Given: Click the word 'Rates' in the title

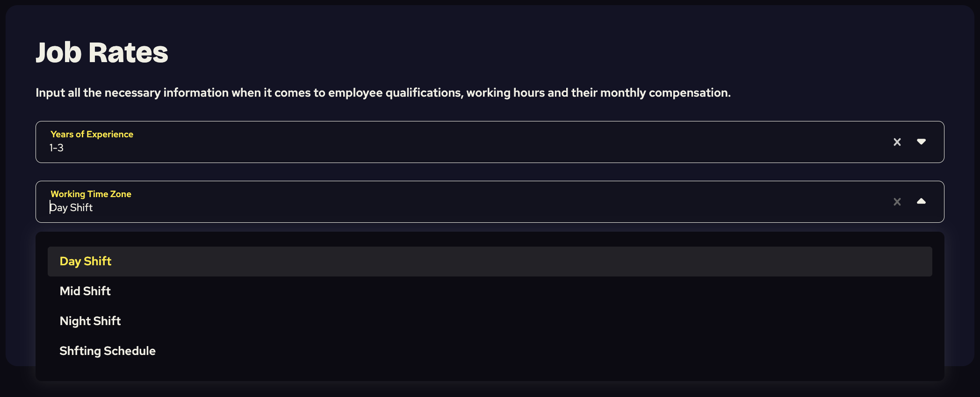Looking at the screenshot, I should (128, 52).
